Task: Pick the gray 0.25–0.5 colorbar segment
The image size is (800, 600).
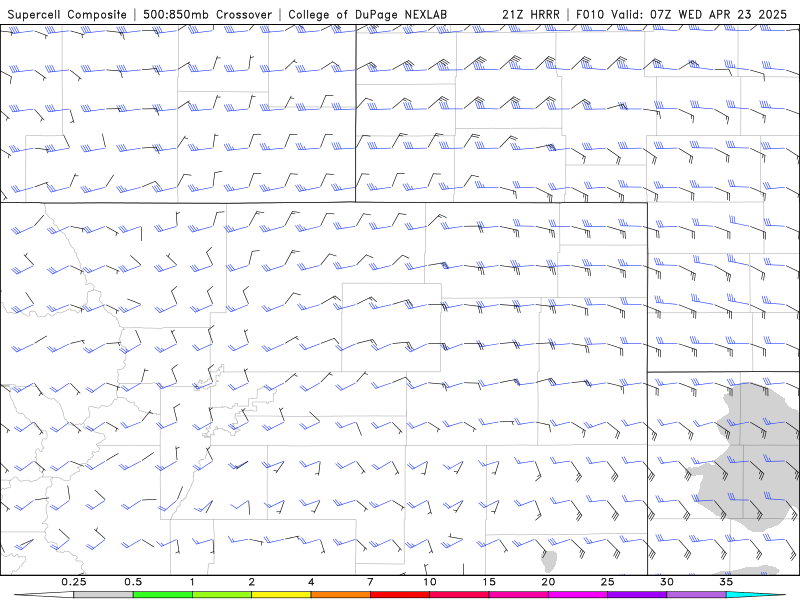Action: click(x=103, y=595)
